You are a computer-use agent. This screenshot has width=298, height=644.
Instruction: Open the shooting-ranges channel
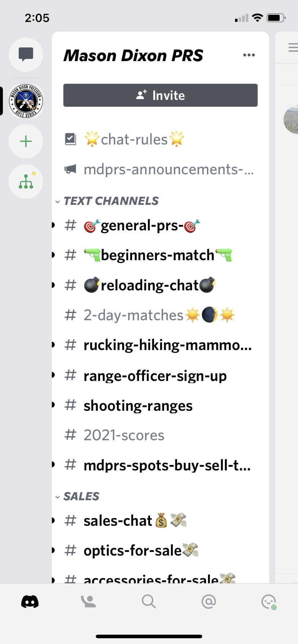(161, 405)
